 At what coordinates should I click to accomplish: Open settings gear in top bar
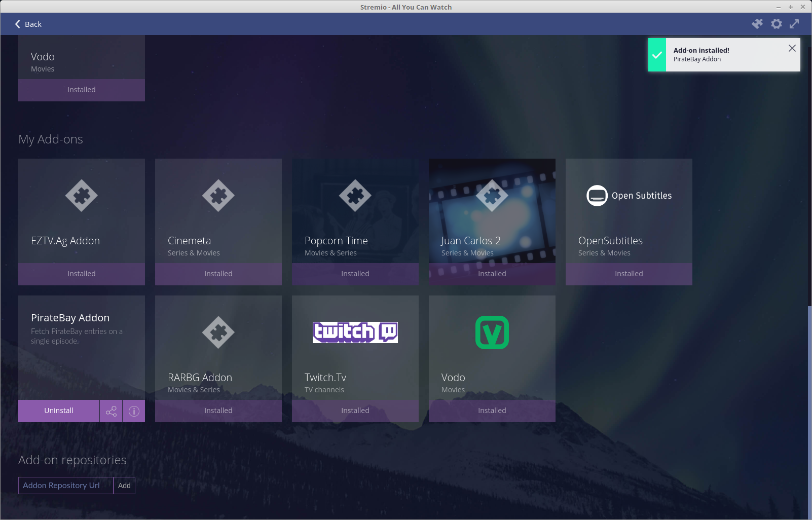click(x=777, y=24)
